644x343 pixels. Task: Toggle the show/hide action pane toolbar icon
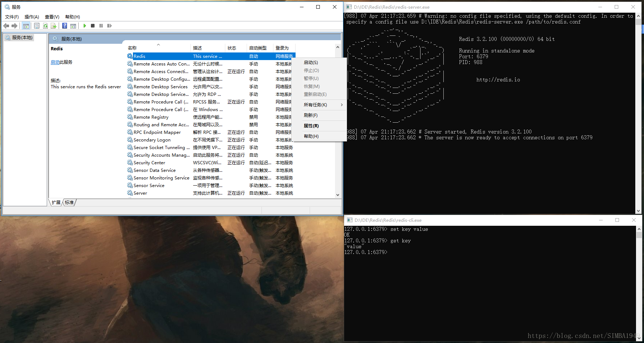(73, 26)
